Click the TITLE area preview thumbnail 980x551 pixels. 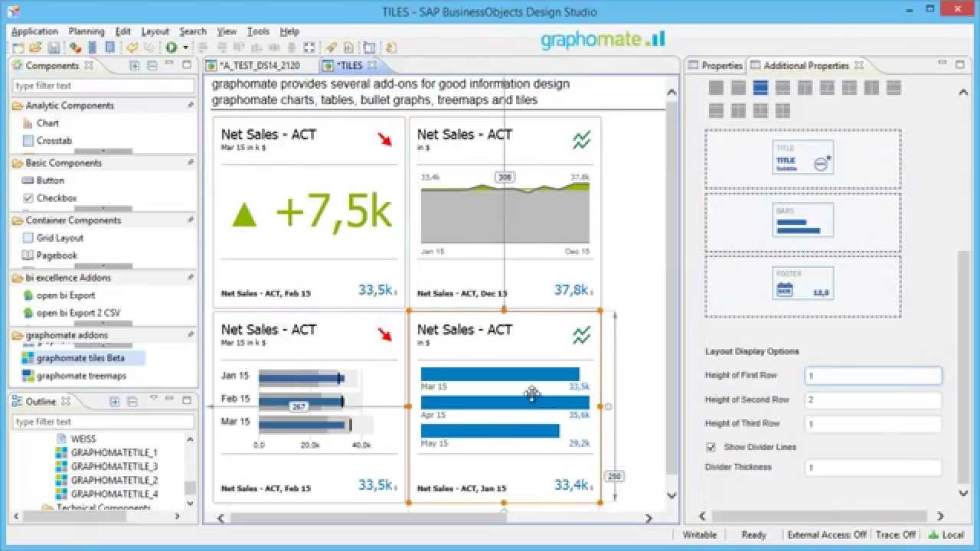pyautogui.click(x=802, y=158)
